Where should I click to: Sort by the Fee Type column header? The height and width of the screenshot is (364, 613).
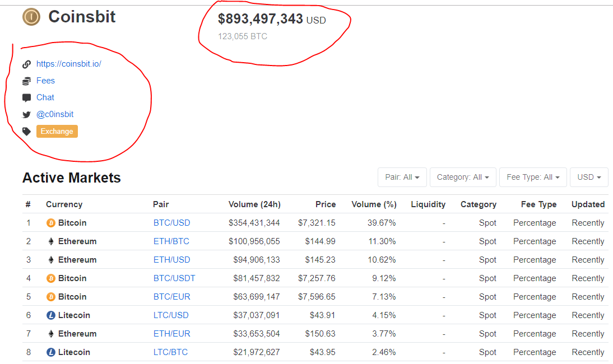[538, 204]
